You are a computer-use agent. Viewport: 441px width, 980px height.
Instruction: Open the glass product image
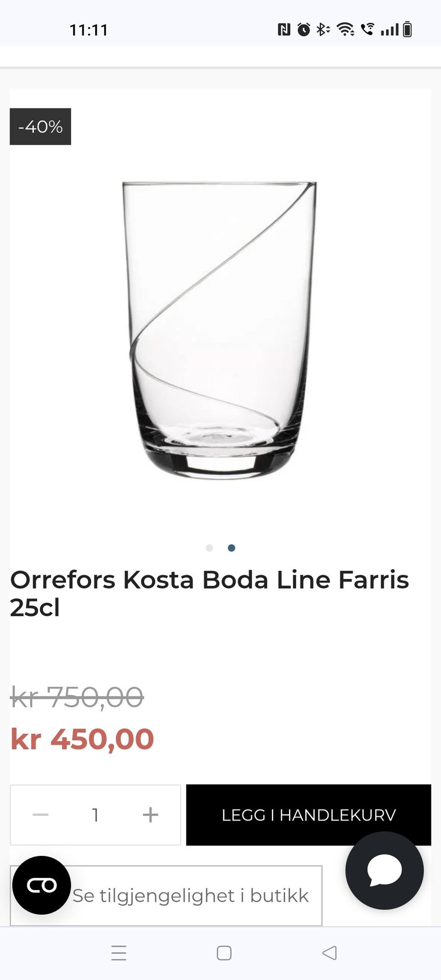[x=220, y=330]
